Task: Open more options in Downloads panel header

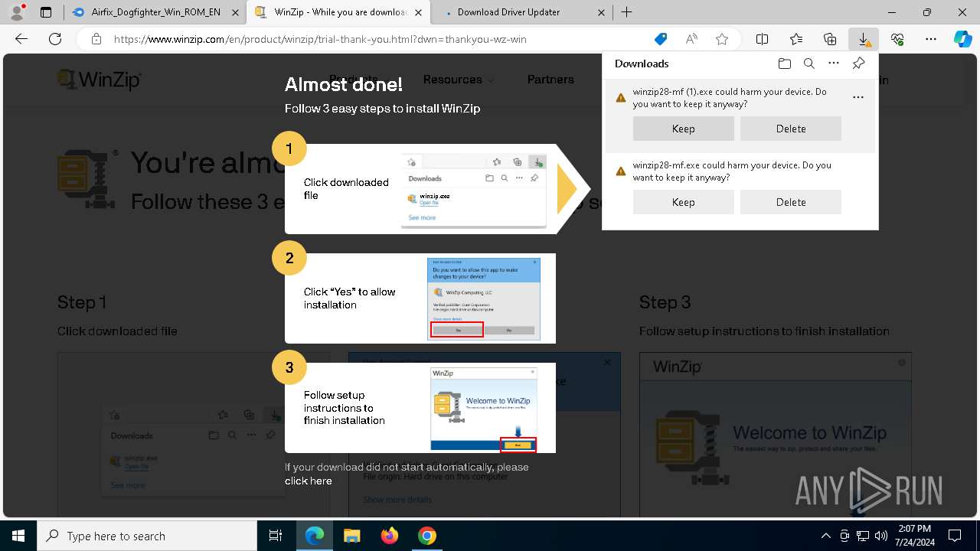Action: click(834, 64)
